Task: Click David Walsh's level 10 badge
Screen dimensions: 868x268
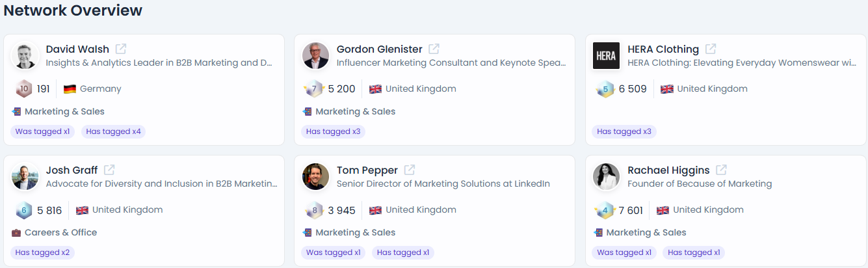Action: 23,88
